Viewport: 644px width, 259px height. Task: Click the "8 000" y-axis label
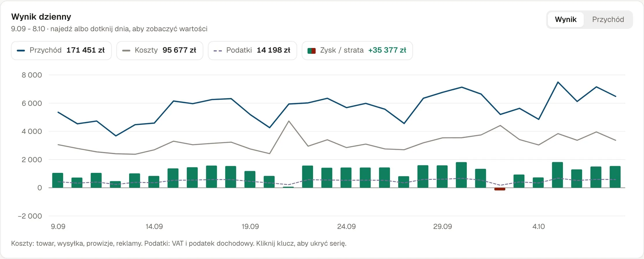tap(32, 75)
